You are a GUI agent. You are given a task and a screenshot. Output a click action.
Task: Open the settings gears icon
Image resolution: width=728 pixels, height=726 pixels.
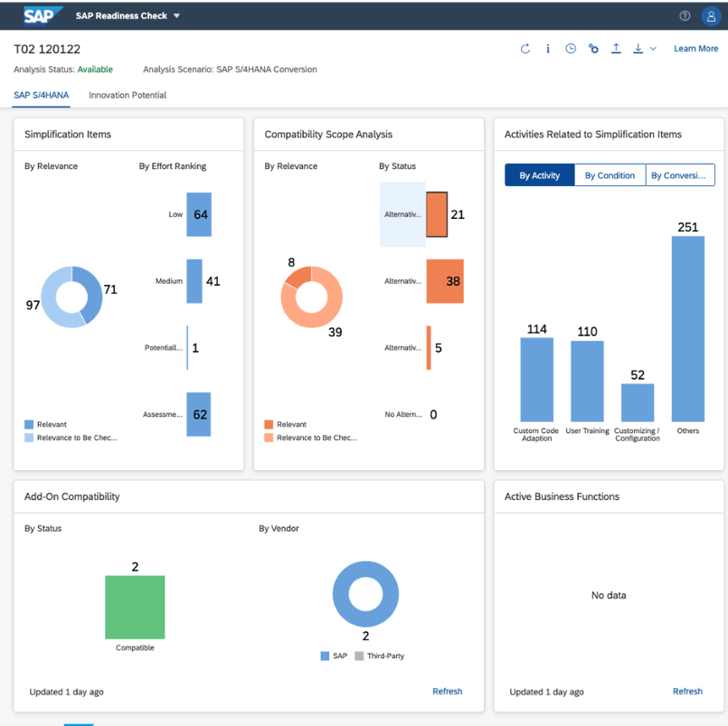(x=593, y=49)
